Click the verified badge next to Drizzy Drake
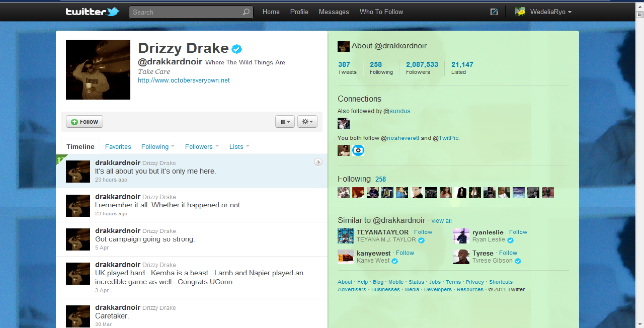The height and width of the screenshot is (328, 644). click(x=236, y=49)
